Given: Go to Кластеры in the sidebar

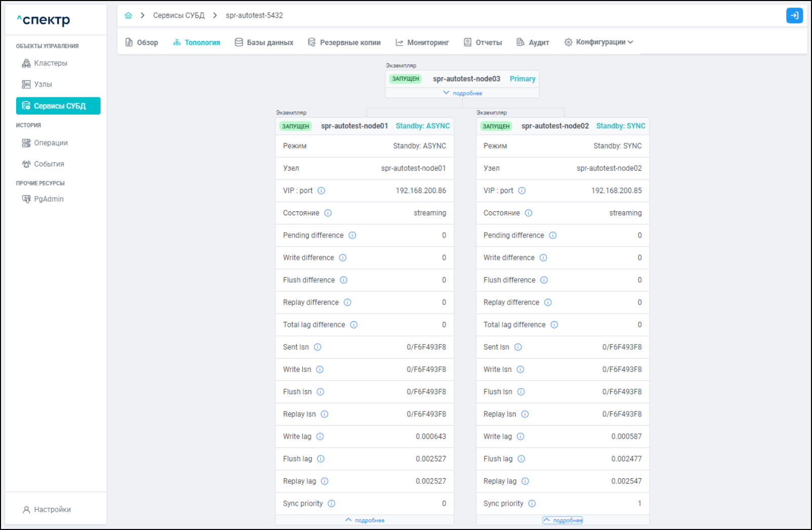Looking at the screenshot, I should click(50, 63).
